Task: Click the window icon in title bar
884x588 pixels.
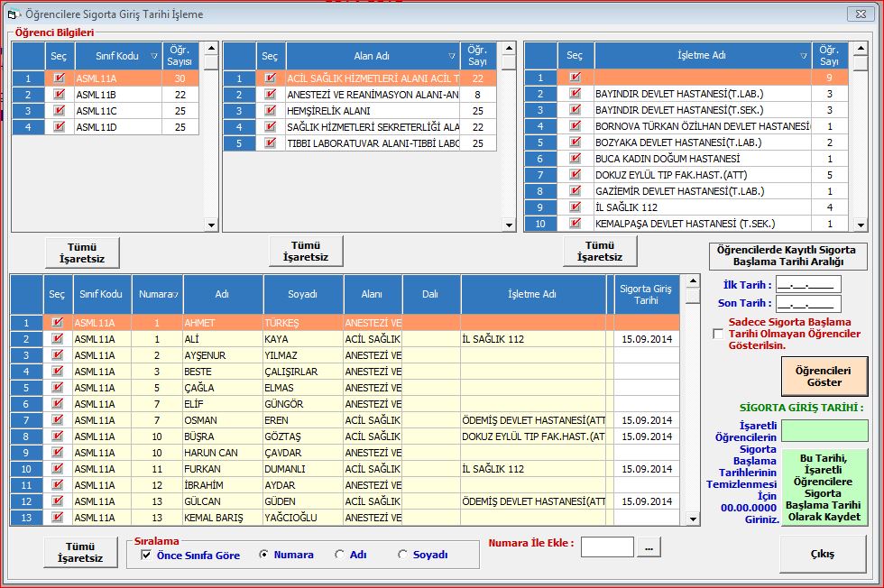Action: click(x=13, y=14)
